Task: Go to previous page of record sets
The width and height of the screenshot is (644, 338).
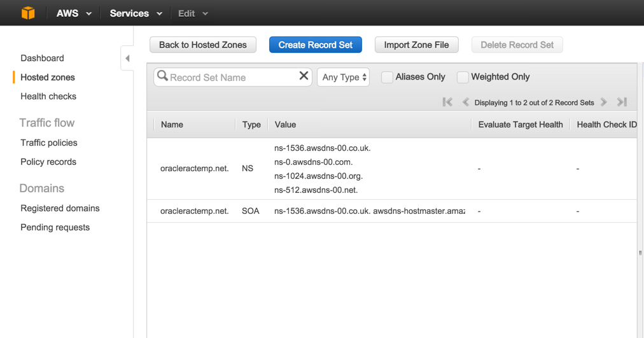Action: (x=466, y=102)
